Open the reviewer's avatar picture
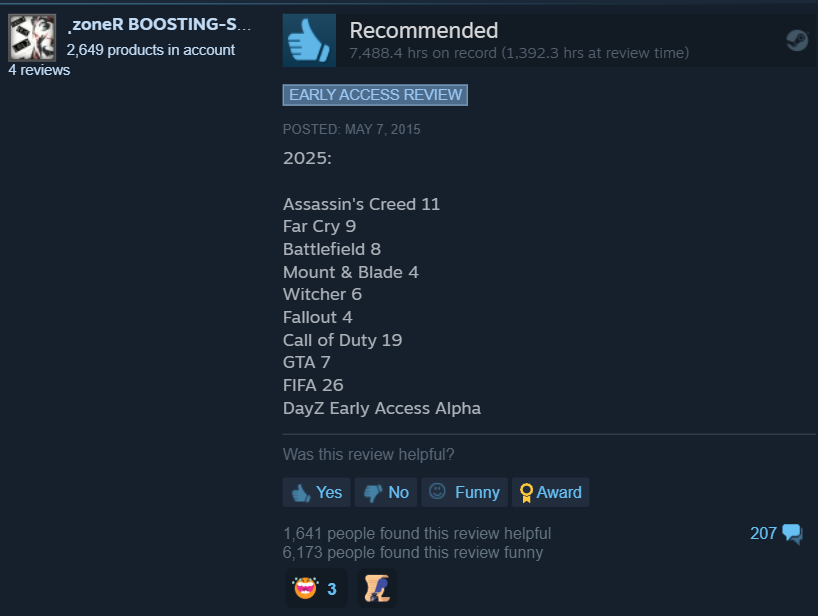This screenshot has height=616, width=818. click(x=32, y=38)
